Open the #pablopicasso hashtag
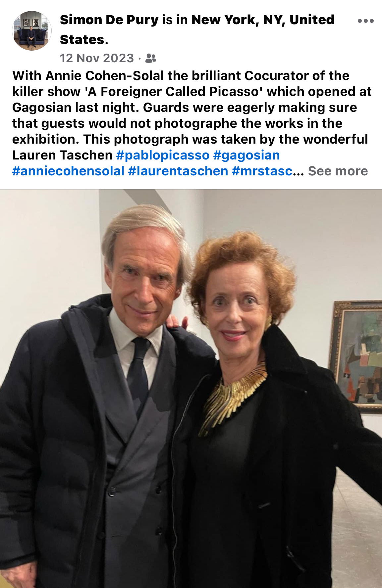The height and width of the screenshot is (588, 382). click(163, 155)
